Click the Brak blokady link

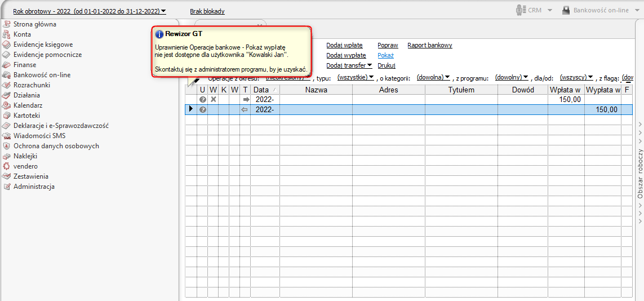[x=207, y=11]
